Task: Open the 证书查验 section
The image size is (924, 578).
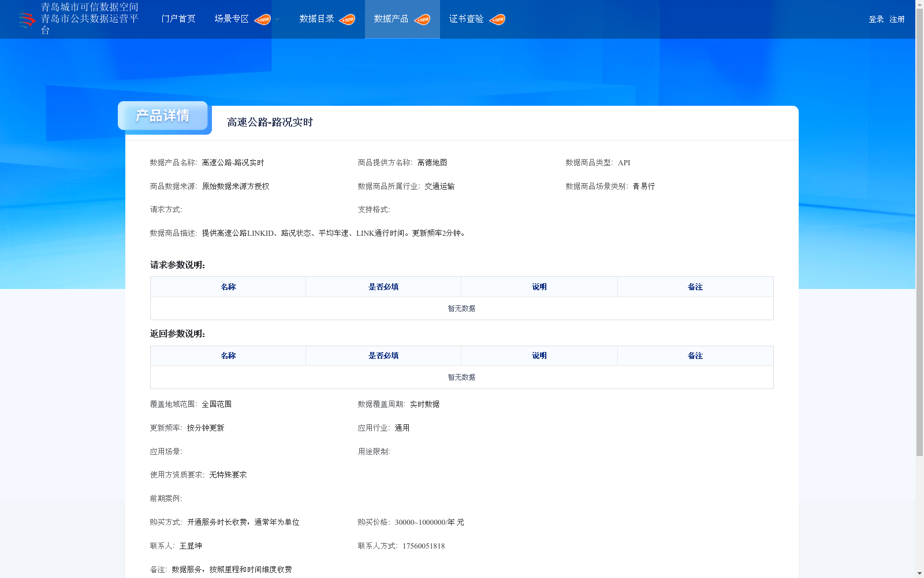Action: click(466, 19)
